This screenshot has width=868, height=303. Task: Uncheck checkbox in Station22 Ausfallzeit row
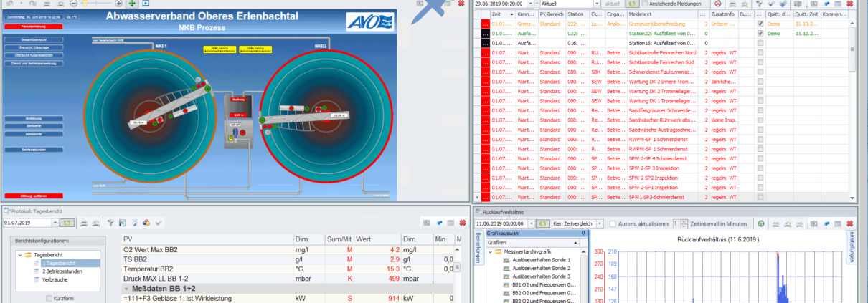pos(760,33)
